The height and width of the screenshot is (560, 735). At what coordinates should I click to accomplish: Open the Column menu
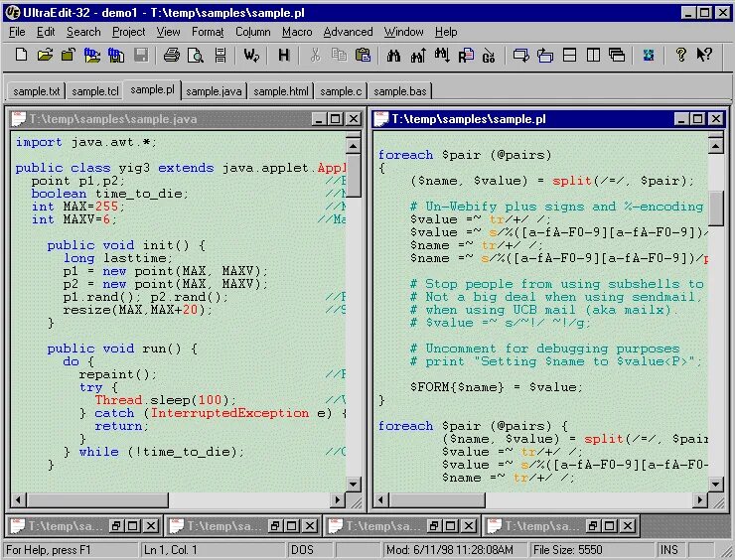(252, 32)
